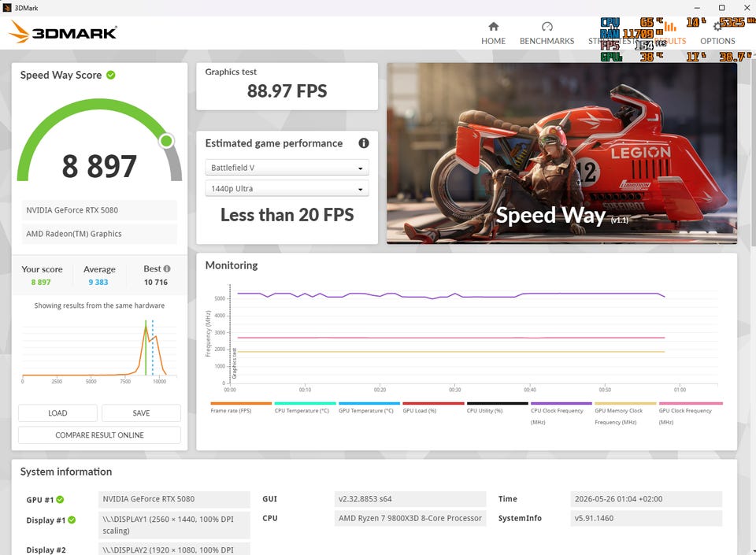The height and width of the screenshot is (555, 756).
Task: Click the SAVE button
Action: pyautogui.click(x=141, y=413)
